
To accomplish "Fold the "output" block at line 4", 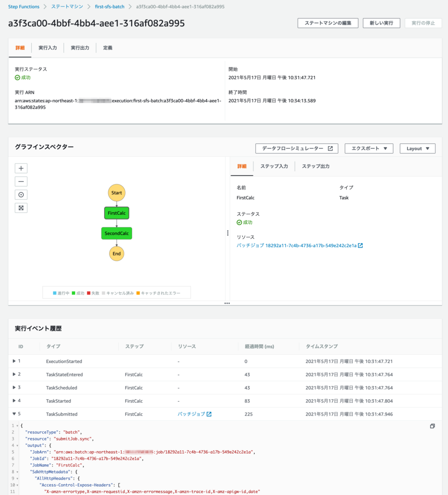I will [x=17, y=446].
